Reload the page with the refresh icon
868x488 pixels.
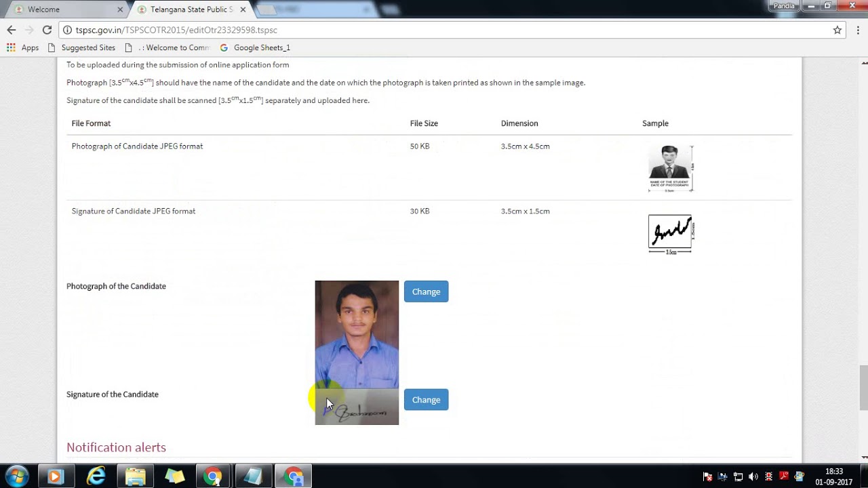tap(47, 30)
